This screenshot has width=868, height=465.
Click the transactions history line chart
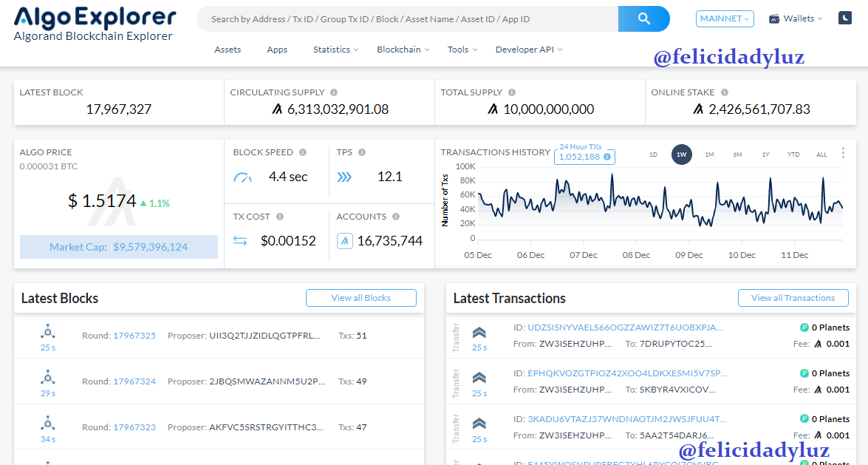click(x=660, y=203)
